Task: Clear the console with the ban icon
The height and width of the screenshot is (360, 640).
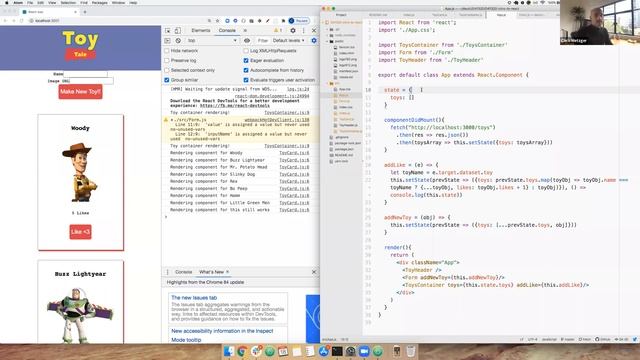Action: pos(178,40)
